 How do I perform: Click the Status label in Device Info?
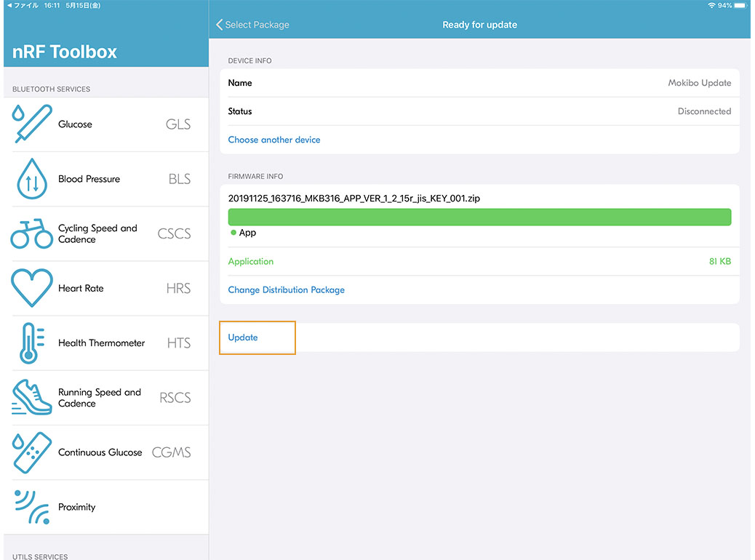[240, 111]
